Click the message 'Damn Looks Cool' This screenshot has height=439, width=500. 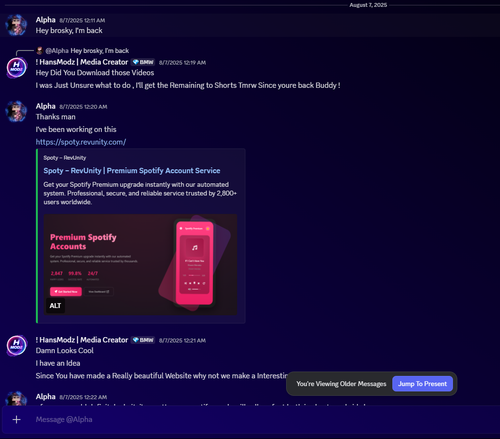tap(65, 351)
